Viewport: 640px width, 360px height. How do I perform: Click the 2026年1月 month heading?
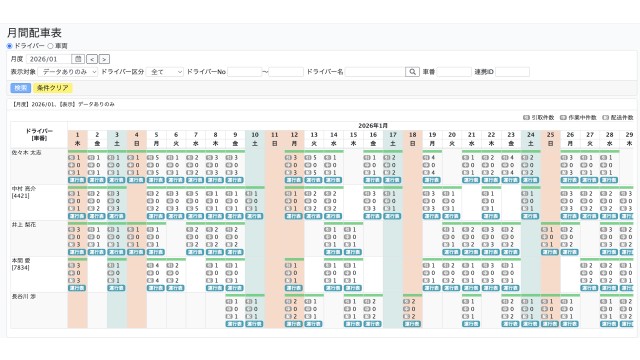point(373,126)
